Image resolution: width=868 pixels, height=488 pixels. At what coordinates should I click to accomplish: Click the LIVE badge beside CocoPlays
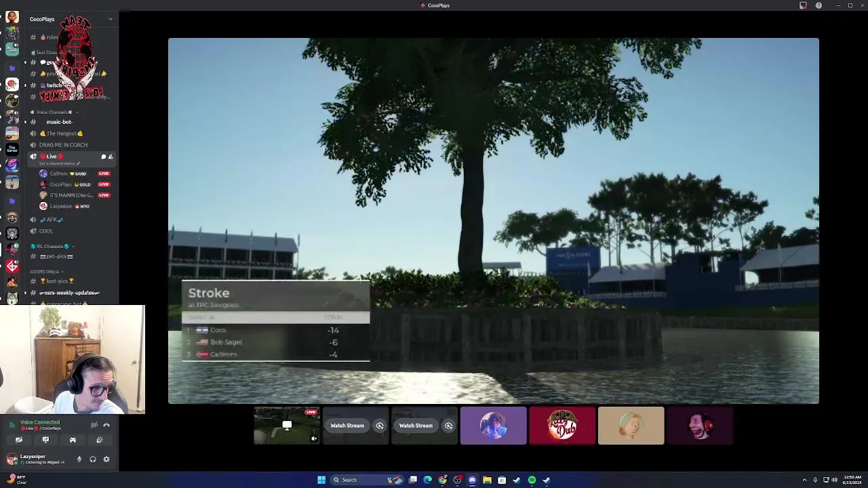[104, 184]
